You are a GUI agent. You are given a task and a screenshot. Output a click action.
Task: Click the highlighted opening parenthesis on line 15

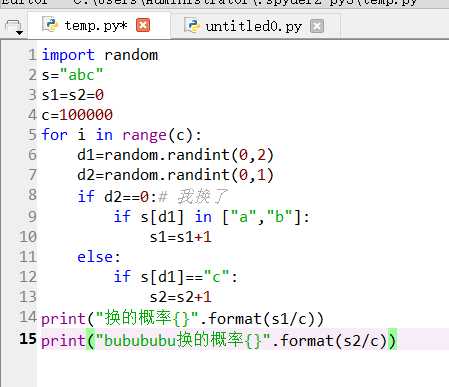point(90,340)
